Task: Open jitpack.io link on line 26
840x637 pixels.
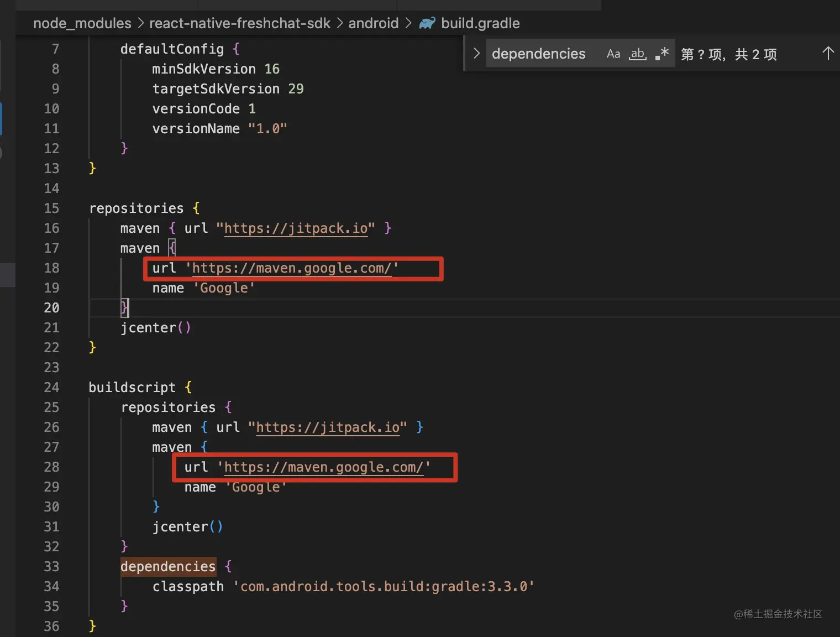Action: pyautogui.click(x=328, y=427)
